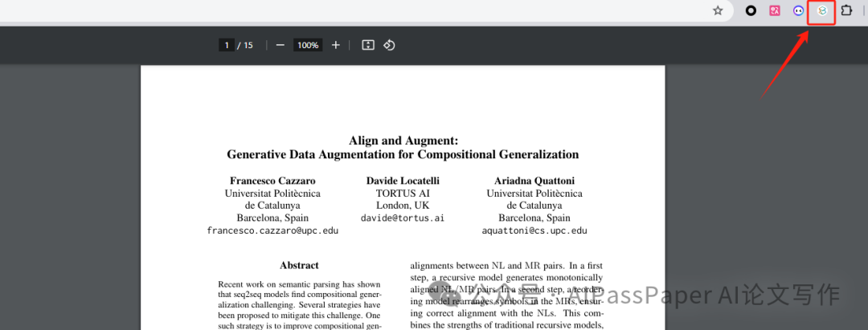The height and width of the screenshot is (330, 868).
Task: Click 'Barcelona, Spain' under Ariadna Quattoni
Action: 534,218
